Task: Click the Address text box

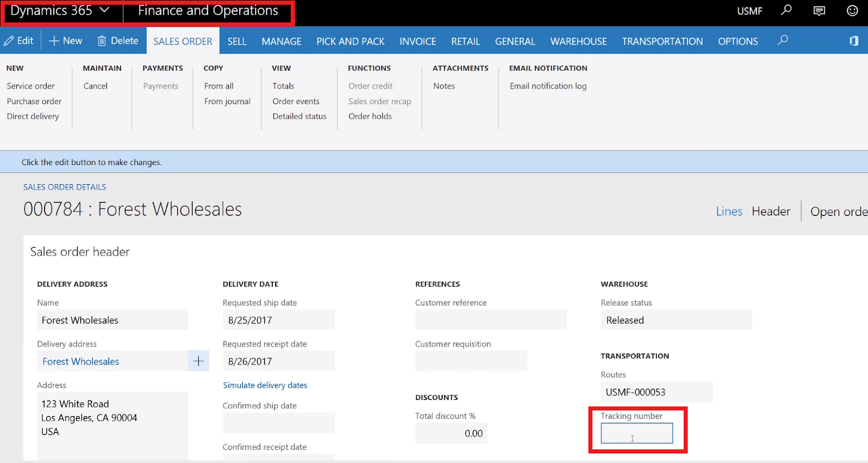Action: (112, 426)
